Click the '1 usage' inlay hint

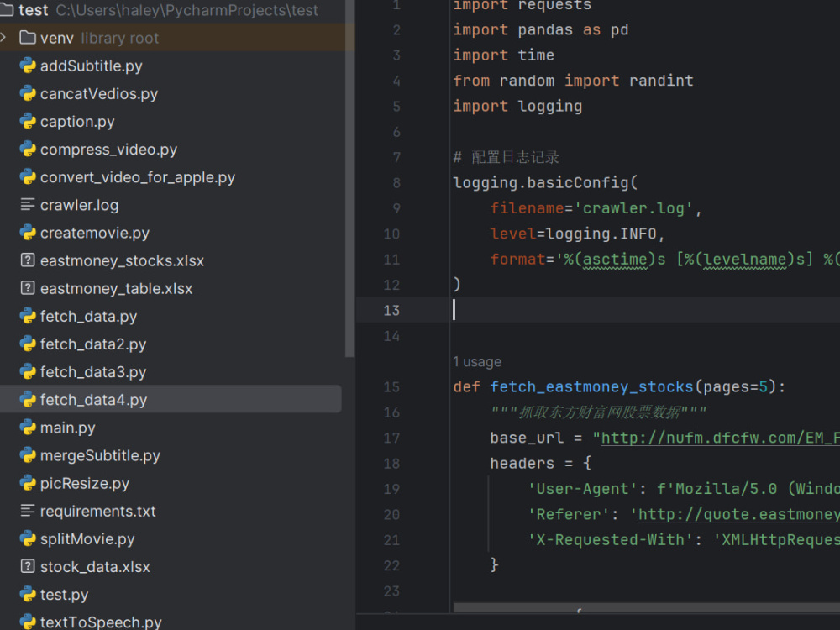pyautogui.click(x=477, y=361)
